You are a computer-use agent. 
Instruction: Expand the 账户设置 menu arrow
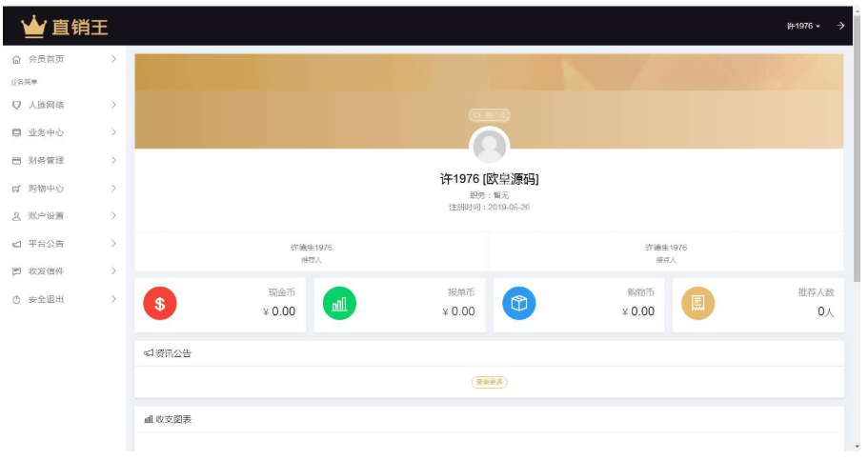click(x=113, y=216)
